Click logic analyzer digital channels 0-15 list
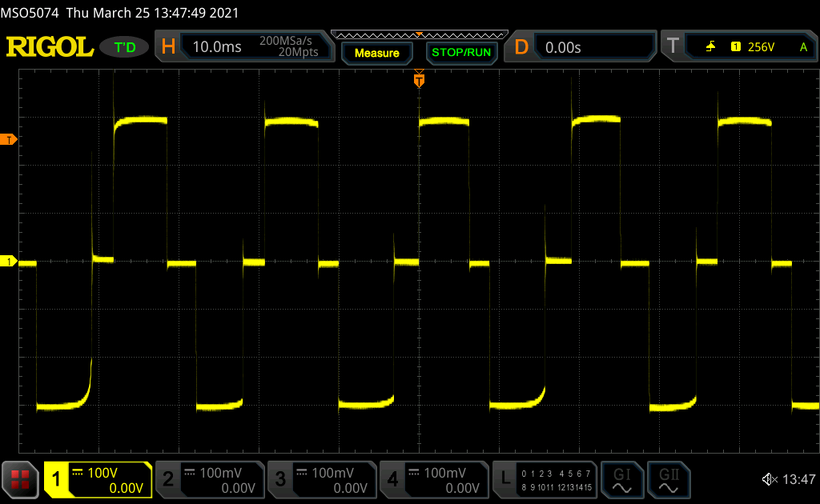820x504 pixels. pyautogui.click(x=557, y=481)
